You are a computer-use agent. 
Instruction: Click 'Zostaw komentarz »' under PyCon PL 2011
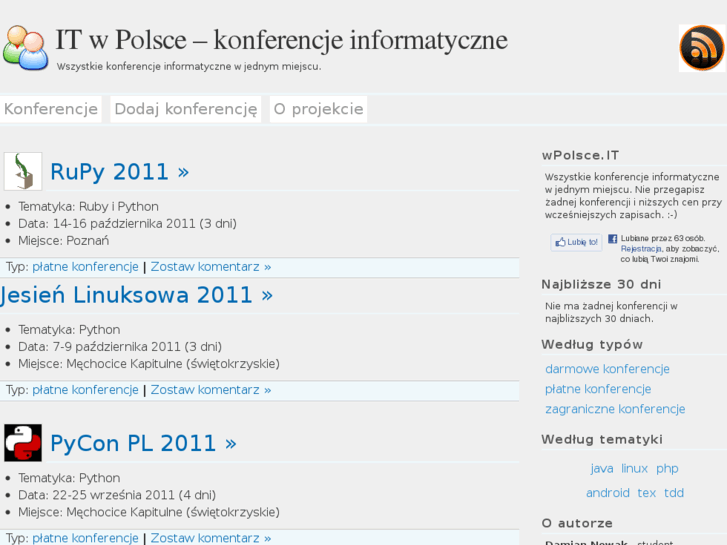(x=211, y=538)
